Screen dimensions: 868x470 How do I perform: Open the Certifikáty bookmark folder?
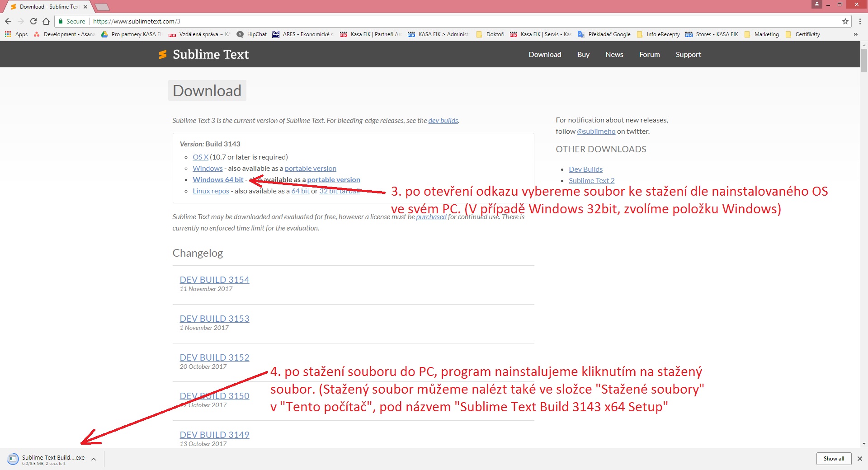pos(802,34)
